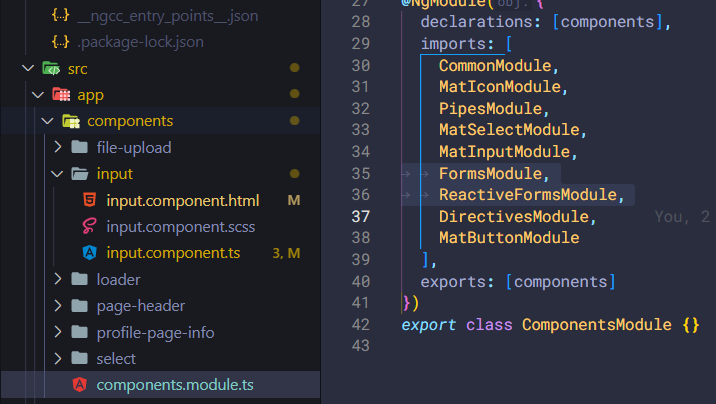Select the components folder label
This screenshot has width=716, height=404.
(x=130, y=121)
